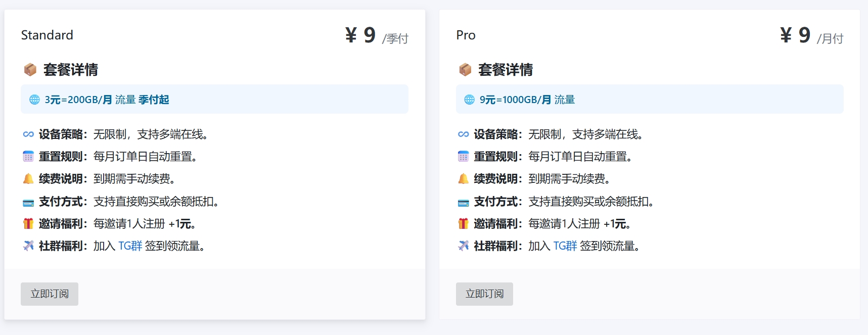The height and width of the screenshot is (335, 868).
Task: Click the infinity icon in Standard card
Action: (28, 134)
